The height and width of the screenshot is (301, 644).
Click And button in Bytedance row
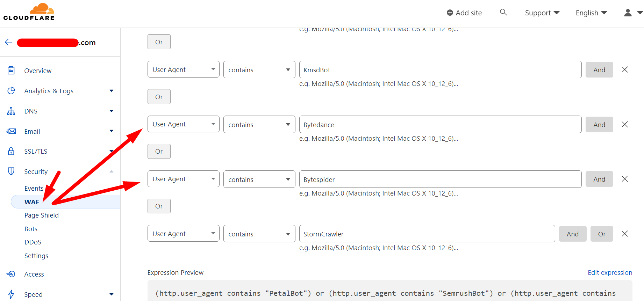(599, 124)
